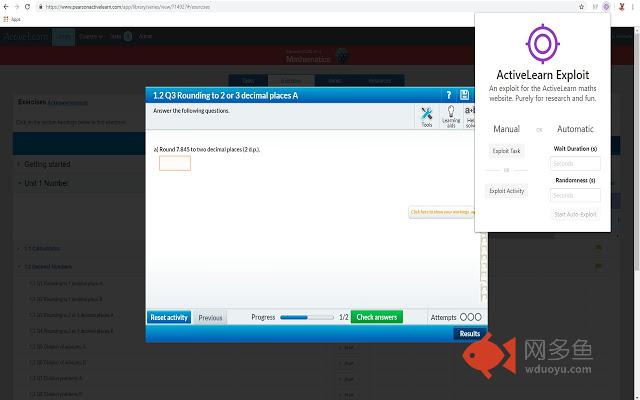This screenshot has height=400, width=640.
Task: Click the Exploit Activity button
Action: tap(507, 191)
